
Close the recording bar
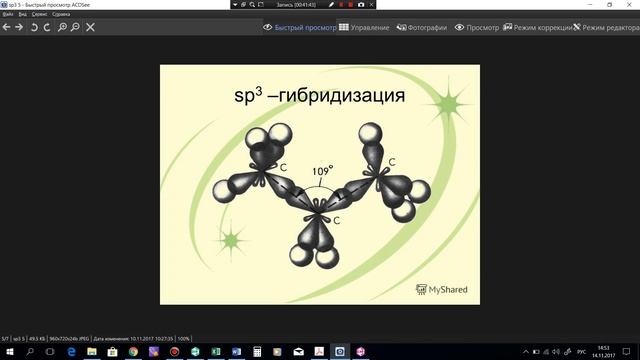[371, 4]
